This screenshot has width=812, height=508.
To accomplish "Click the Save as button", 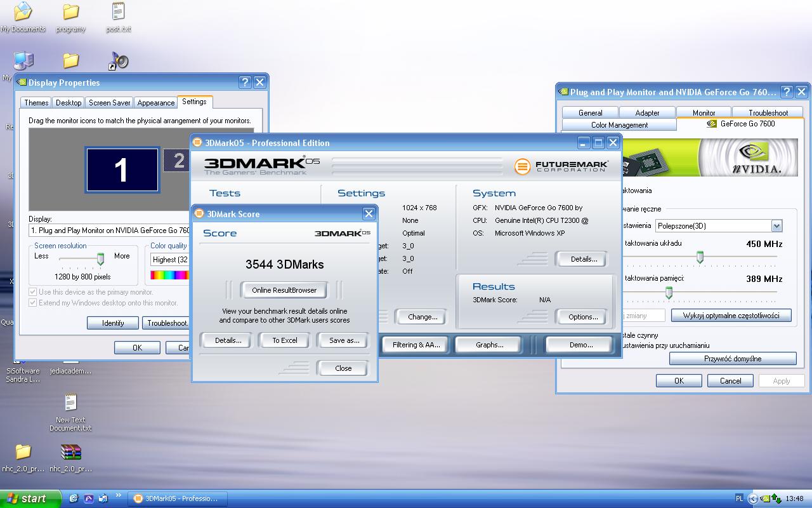I will [x=344, y=340].
